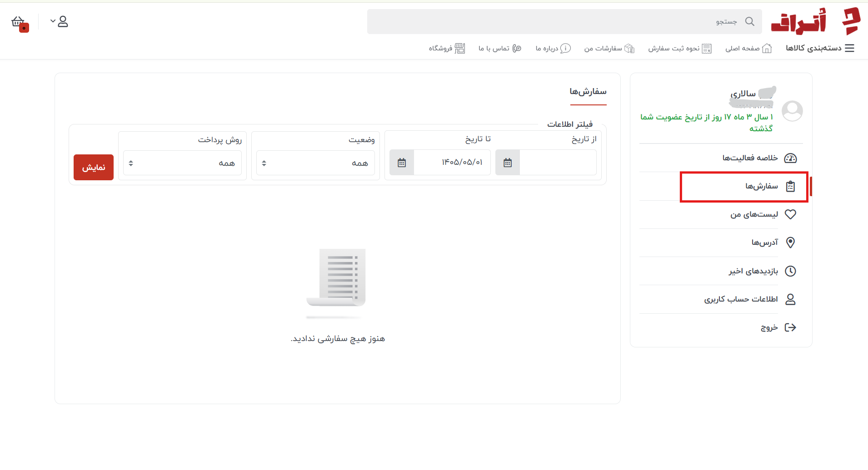
Task: Click the home icon in navbar
Action: point(767,48)
